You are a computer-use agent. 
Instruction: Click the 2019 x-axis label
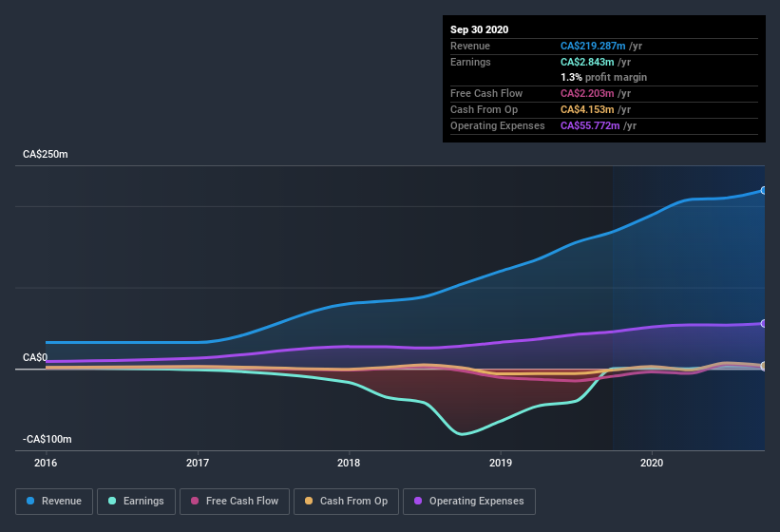(x=501, y=463)
